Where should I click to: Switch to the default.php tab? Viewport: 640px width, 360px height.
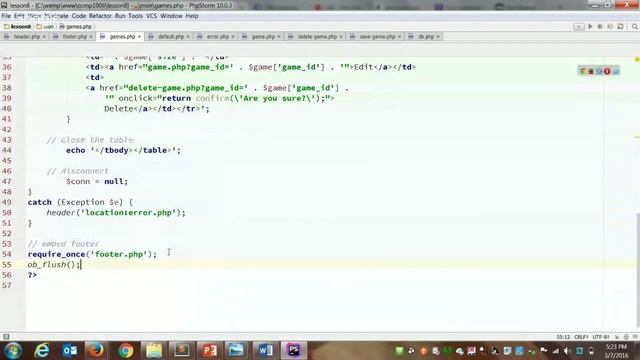[x=168, y=37]
